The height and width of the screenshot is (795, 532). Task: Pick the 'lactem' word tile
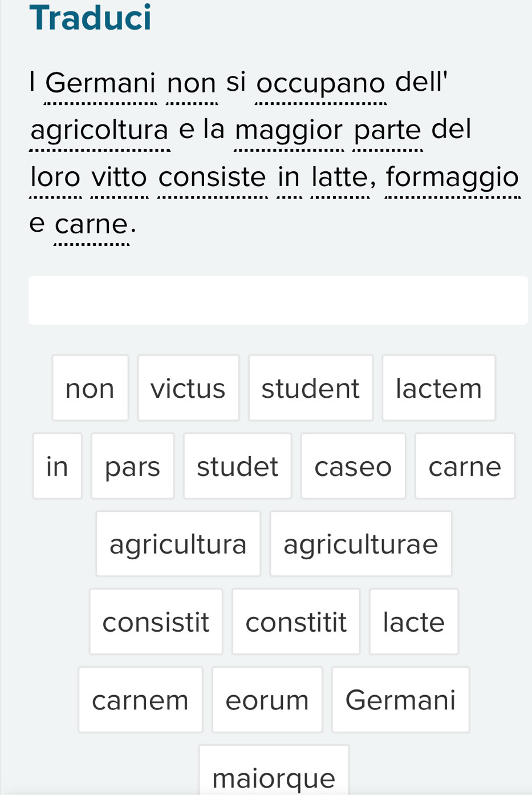(438, 388)
